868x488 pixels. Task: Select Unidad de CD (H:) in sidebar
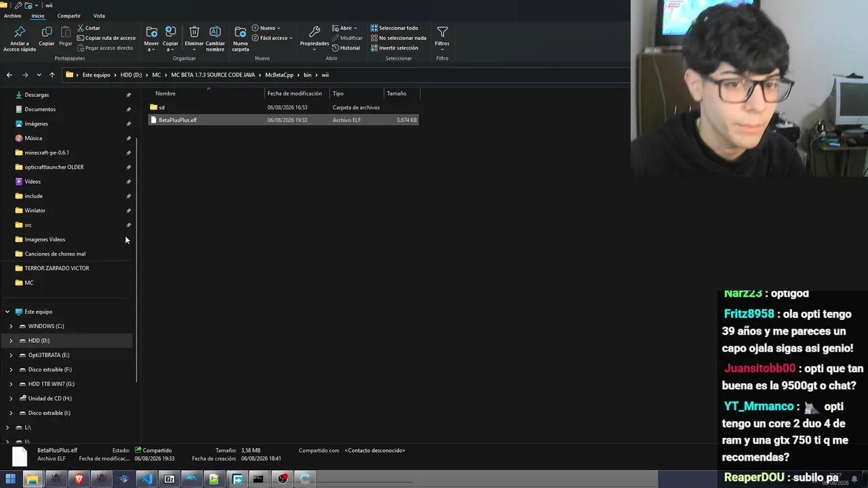coord(50,399)
